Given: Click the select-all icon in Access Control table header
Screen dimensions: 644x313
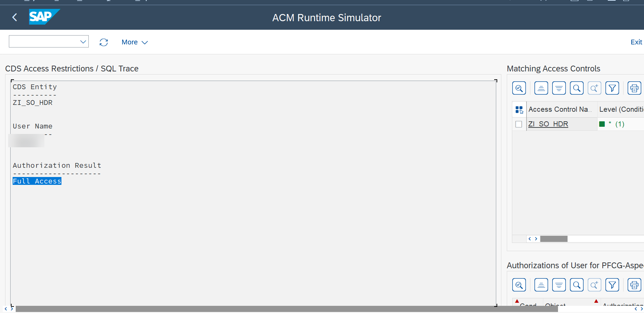Looking at the screenshot, I should 519,110.
